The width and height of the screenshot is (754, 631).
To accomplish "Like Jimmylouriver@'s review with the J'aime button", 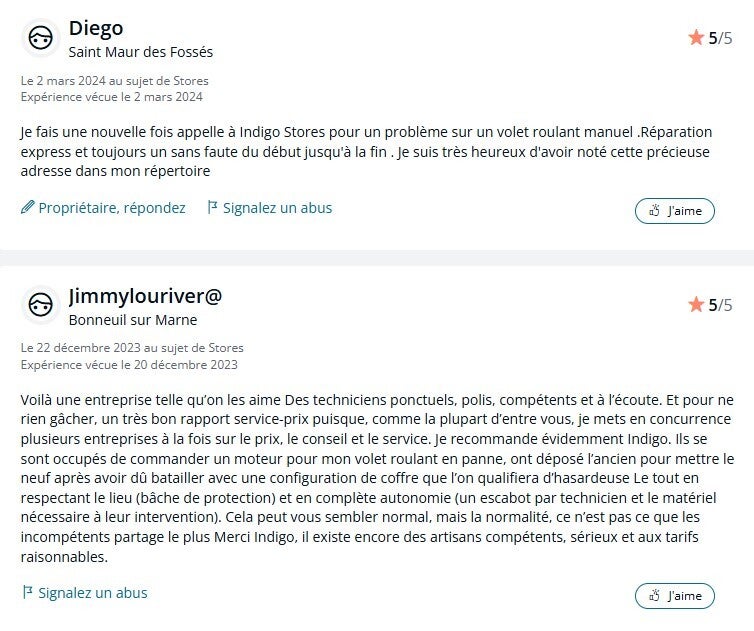I will click(x=675, y=596).
